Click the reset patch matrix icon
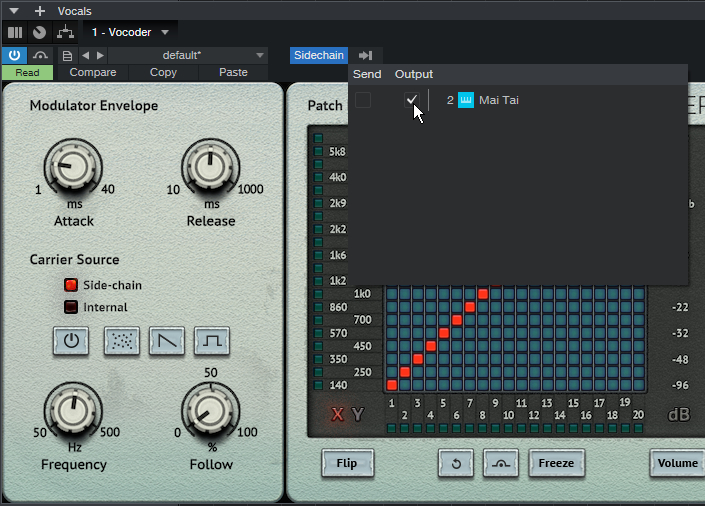Screen dimensions: 705x506 click(456, 463)
